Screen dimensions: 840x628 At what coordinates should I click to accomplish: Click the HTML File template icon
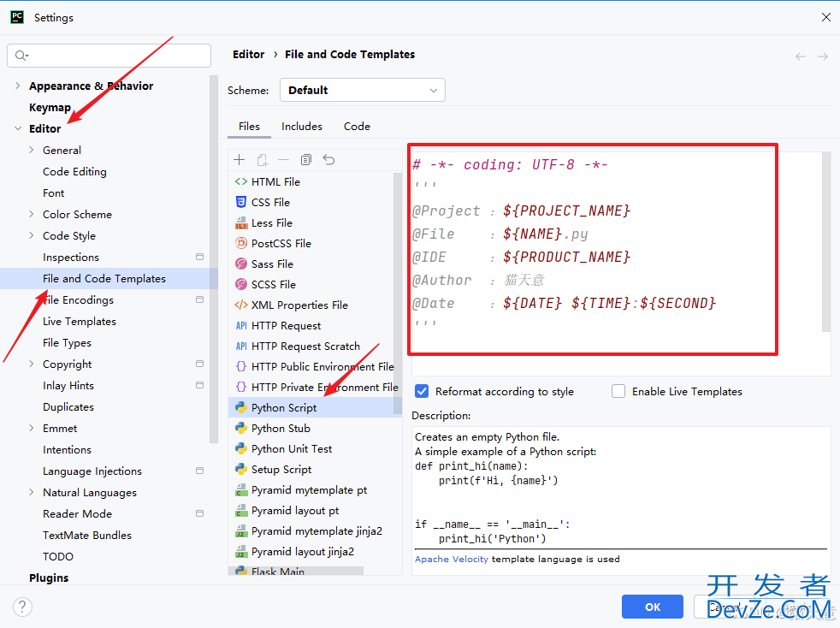241,181
